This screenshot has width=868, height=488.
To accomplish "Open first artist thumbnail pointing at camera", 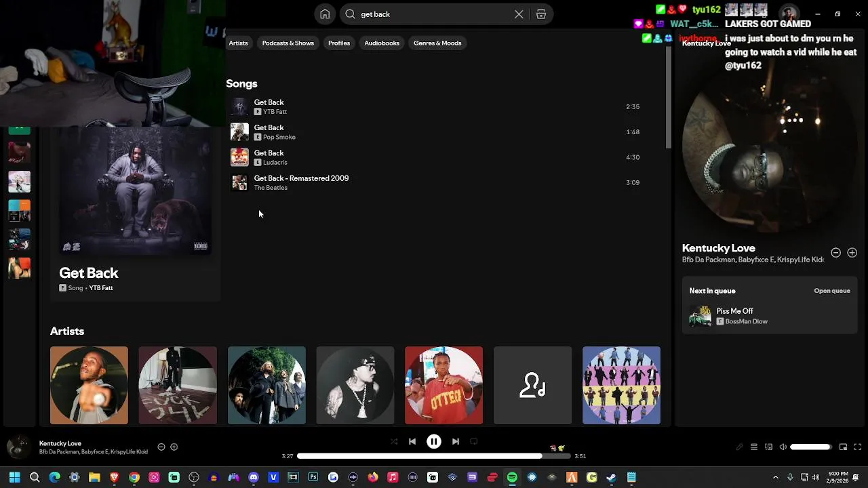I will [x=89, y=386].
